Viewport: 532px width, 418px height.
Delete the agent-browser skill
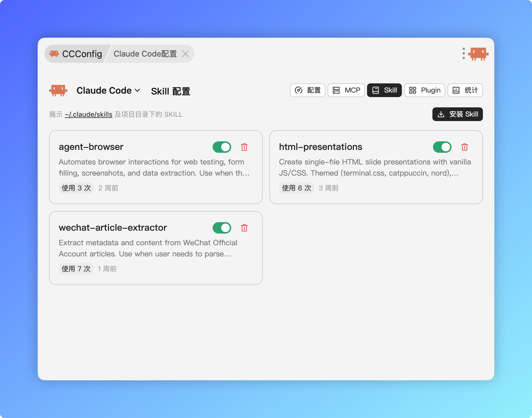[x=244, y=147]
